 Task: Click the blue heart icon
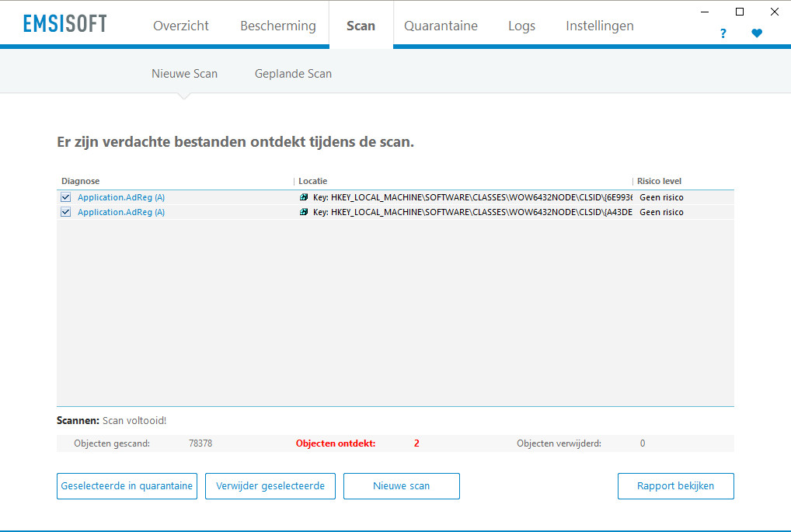(x=757, y=33)
